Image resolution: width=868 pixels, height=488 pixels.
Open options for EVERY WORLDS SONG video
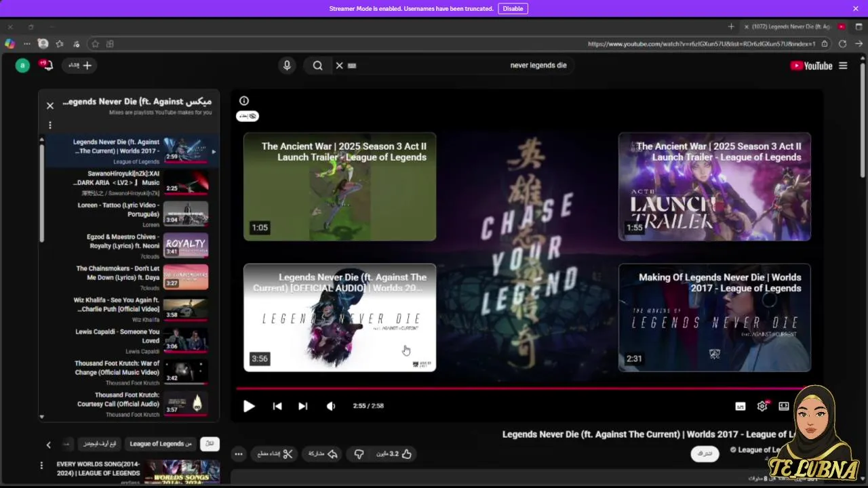(x=41, y=466)
